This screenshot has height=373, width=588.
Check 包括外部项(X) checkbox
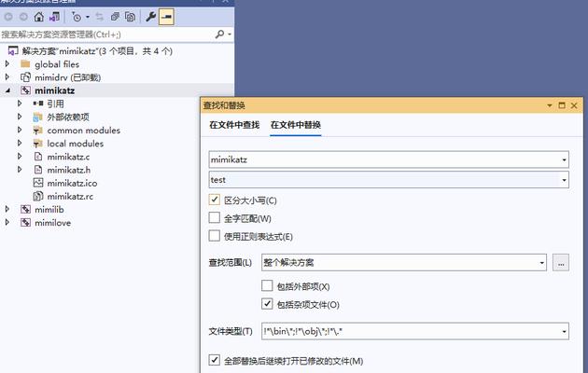pos(267,285)
